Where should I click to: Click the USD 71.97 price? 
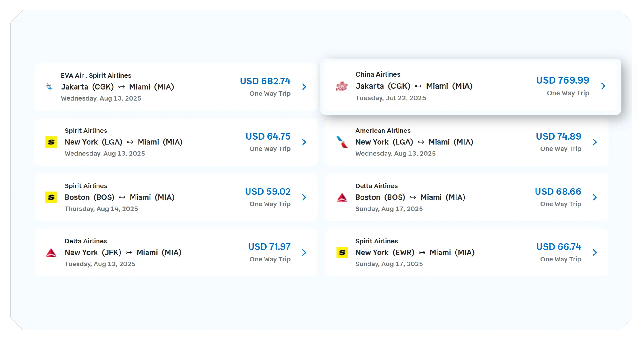(269, 246)
